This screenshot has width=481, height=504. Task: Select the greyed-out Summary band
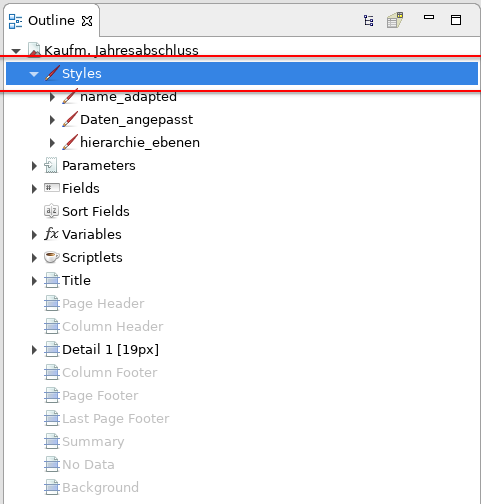(93, 441)
